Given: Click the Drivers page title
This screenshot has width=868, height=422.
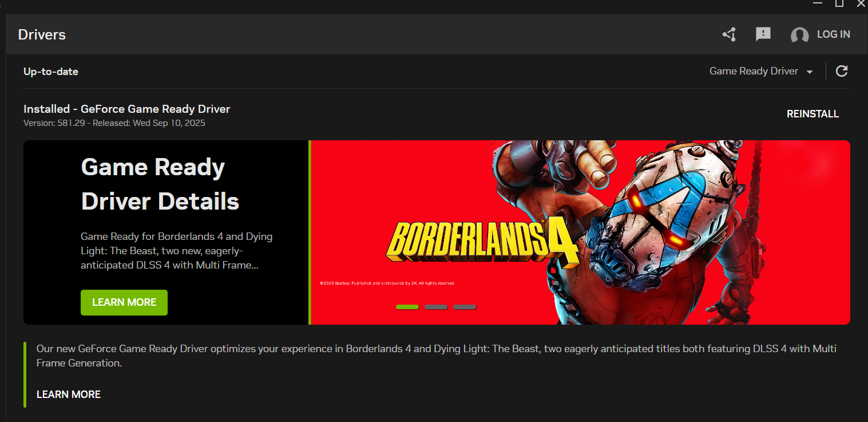Looking at the screenshot, I should (42, 34).
